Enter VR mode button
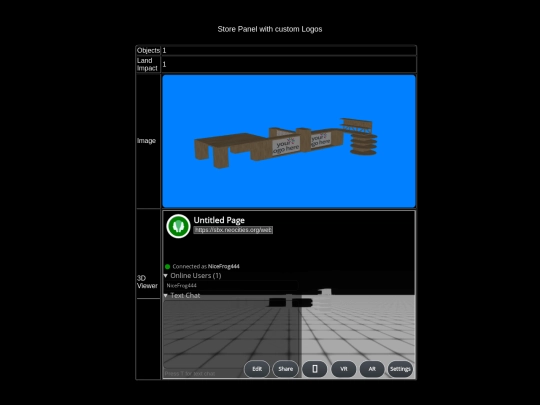Viewport: 540px width, 405px height. point(343,369)
